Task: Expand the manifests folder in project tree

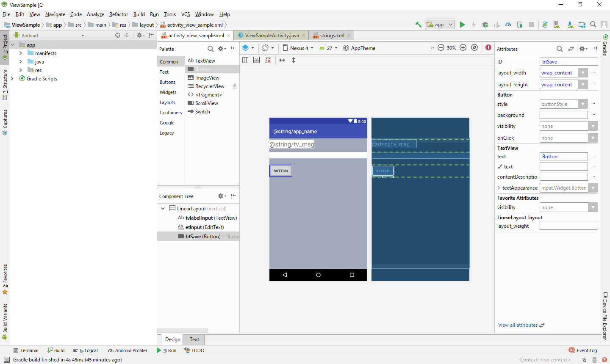Action: point(21,53)
